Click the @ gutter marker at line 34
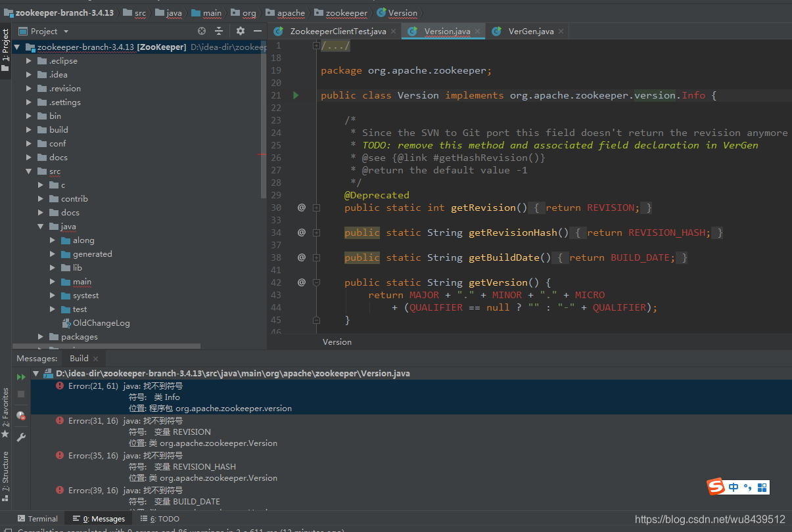The height and width of the screenshot is (532, 792). click(x=302, y=233)
